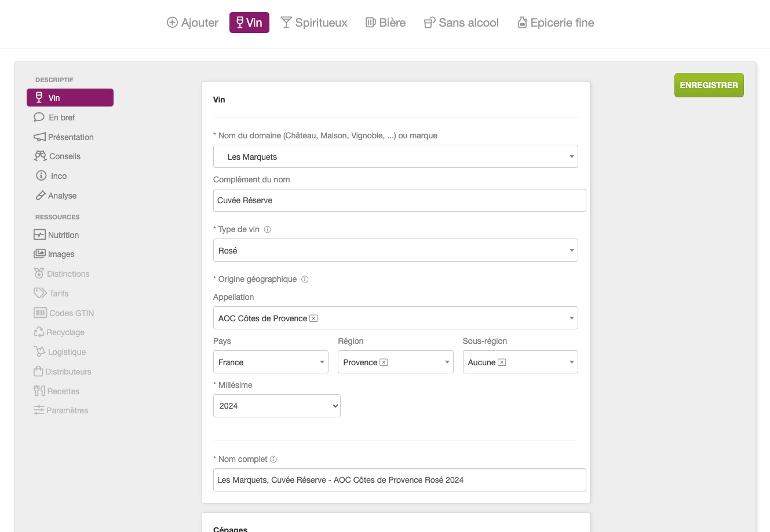770x532 pixels.
Task: Click Ajouter to add a product
Action: pos(192,23)
